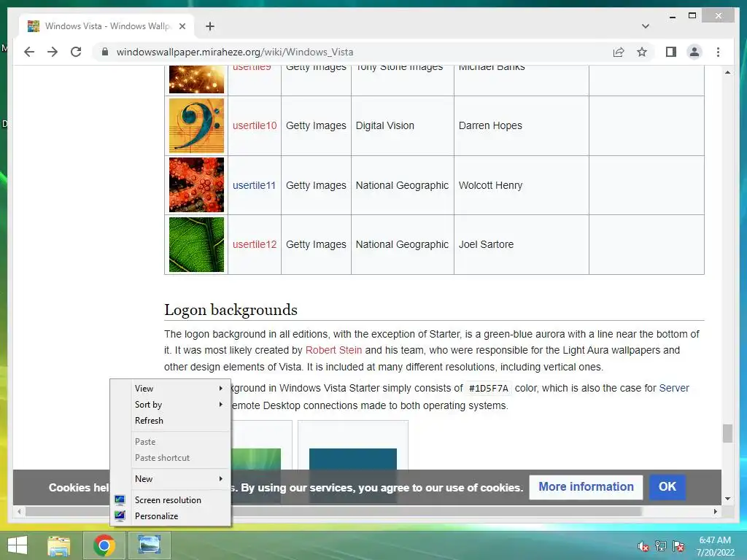This screenshot has width=747, height=560.
Task: Click the Screen resolution menu icon
Action: [x=120, y=500]
